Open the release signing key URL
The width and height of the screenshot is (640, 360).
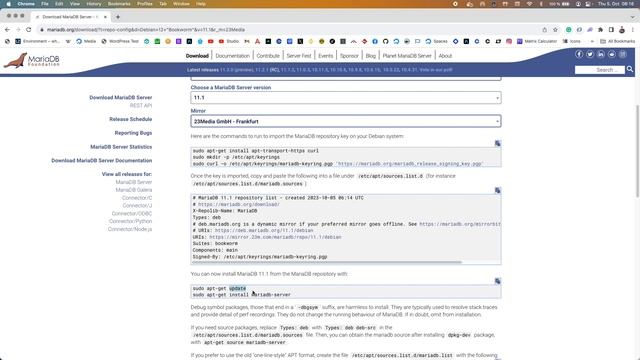(x=410, y=164)
